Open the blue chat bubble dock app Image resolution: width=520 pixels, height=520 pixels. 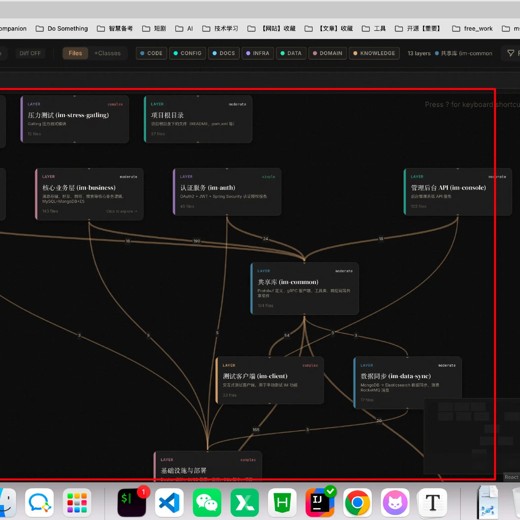coord(39,503)
